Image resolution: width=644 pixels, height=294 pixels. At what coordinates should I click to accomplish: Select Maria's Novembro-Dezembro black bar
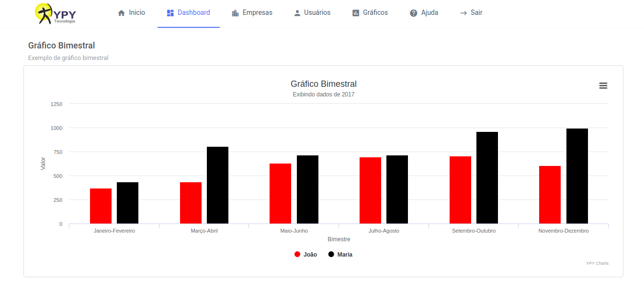[577, 176]
